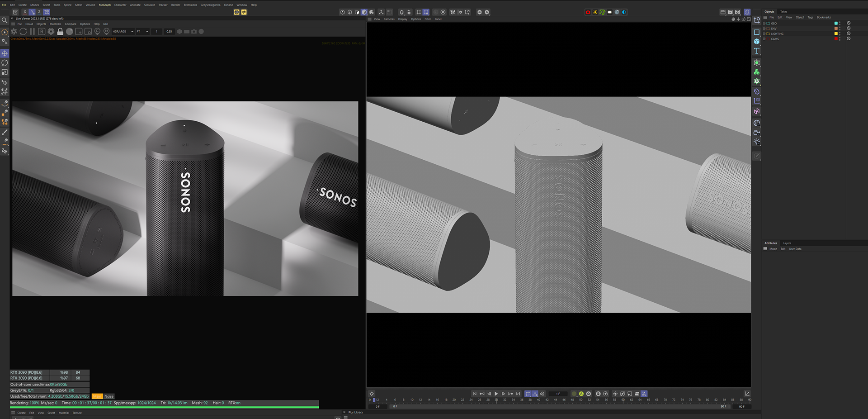Add a Cube primitive object
The width and height of the screenshot is (868, 419).
tap(757, 42)
